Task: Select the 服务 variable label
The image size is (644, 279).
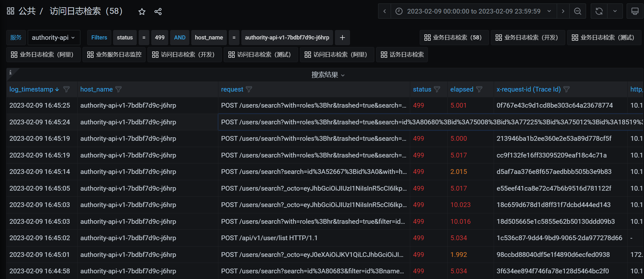Action: click(x=16, y=38)
